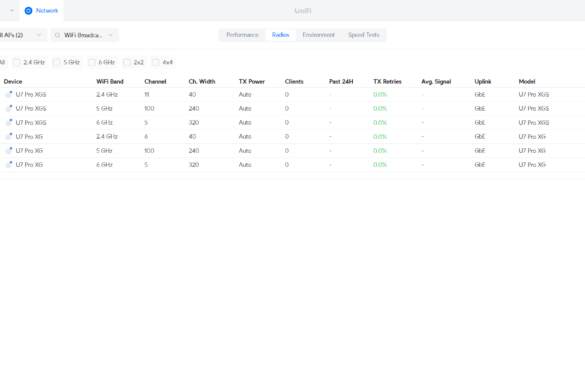Sort by the Channel column header
585x390 pixels.
[x=155, y=81]
